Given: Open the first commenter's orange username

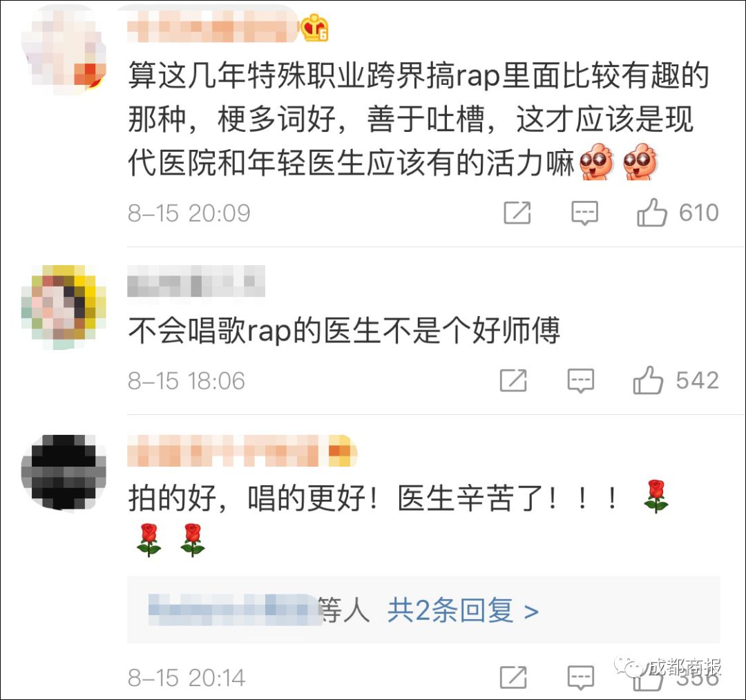Looking at the screenshot, I should click(x=213, y=27).
